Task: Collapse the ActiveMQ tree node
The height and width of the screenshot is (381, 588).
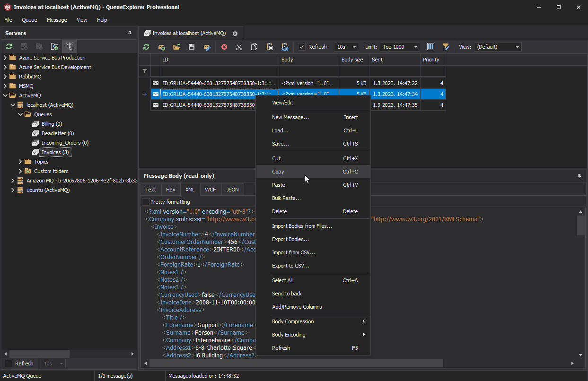Action: (5, 95)
